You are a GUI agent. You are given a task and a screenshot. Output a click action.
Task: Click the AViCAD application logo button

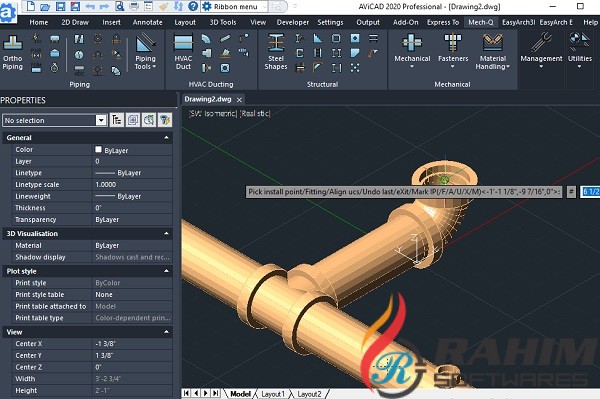(8, 12)
